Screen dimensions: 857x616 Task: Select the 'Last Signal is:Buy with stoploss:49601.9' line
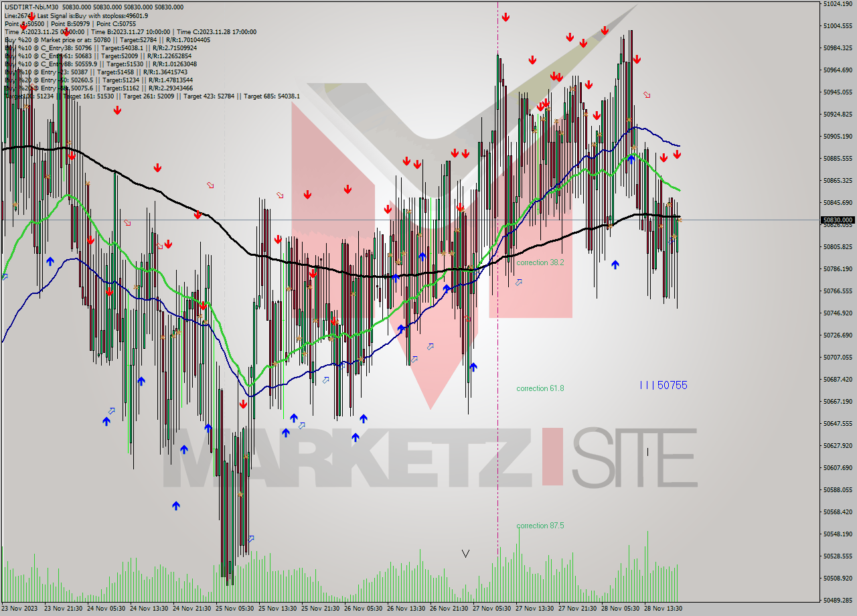(93, 15)
